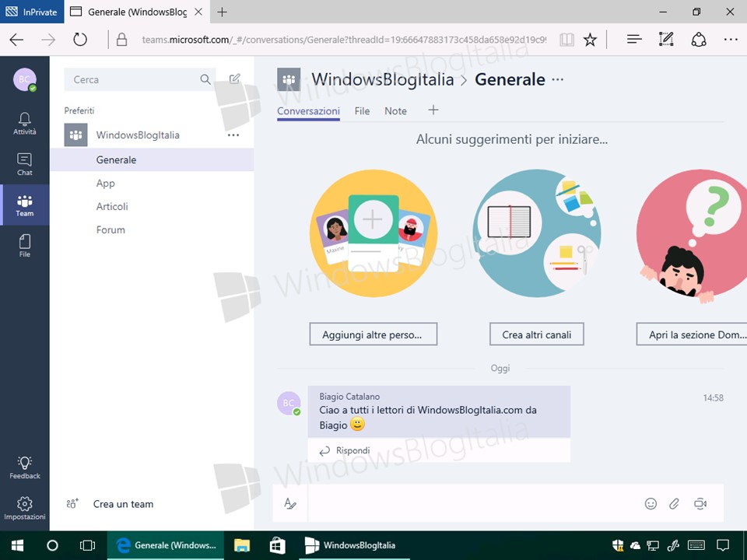
Task: Refresh the browser page
Action: pyautogui.click(x=80, y=39)
